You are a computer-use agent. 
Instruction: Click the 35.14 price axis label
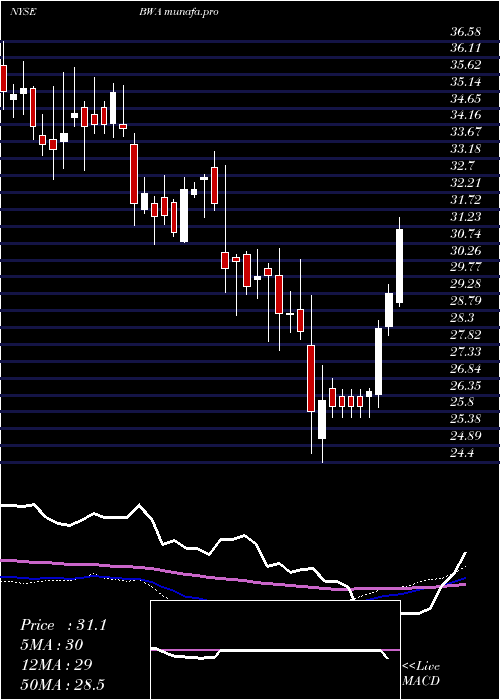pyautogui.click(x=465, y=82)
